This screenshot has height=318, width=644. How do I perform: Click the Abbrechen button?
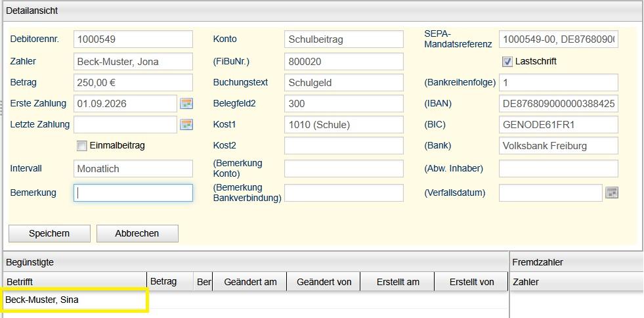[x=137, y=233]
